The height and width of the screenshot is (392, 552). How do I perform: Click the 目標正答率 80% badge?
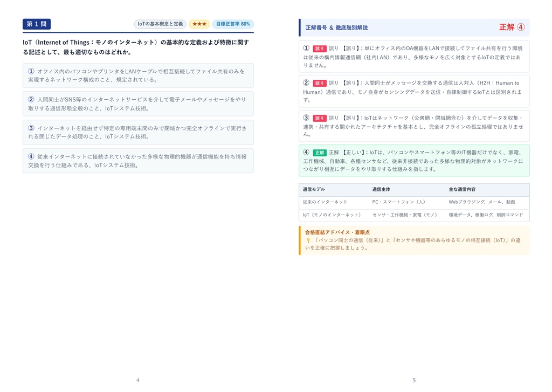233,24
